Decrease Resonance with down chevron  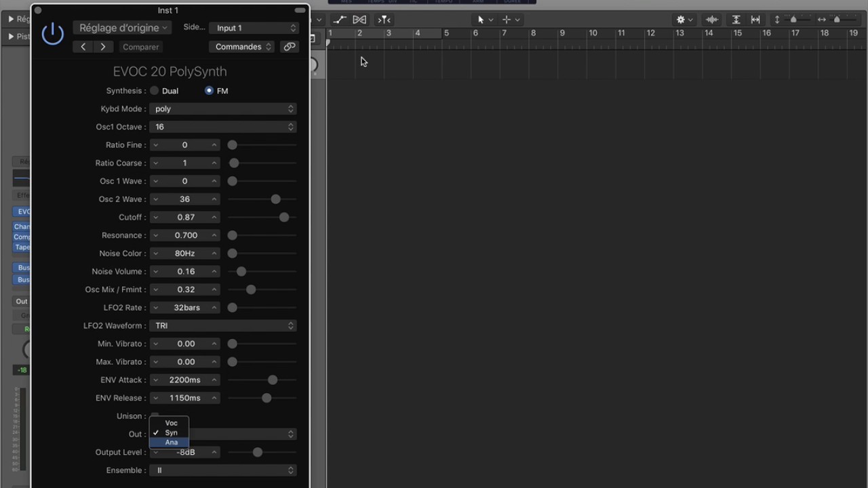155,235
